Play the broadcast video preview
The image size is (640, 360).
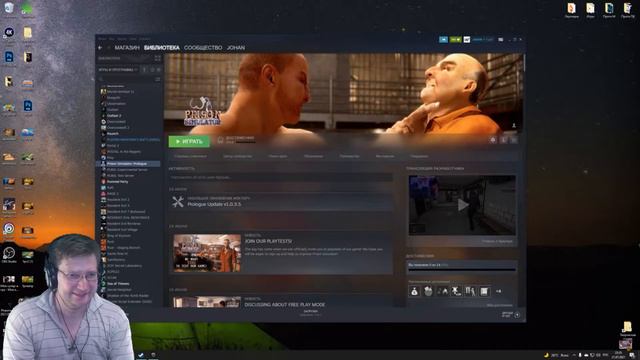coord(462,205)
